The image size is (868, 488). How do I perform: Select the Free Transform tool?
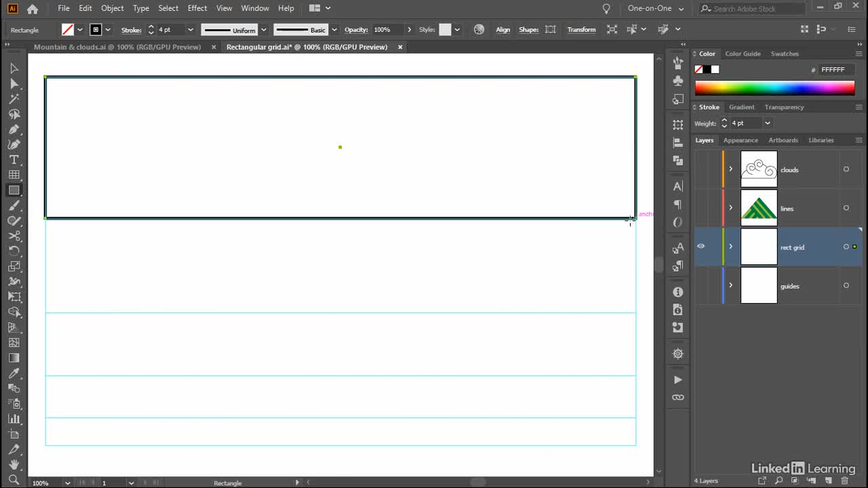(14, 297)
